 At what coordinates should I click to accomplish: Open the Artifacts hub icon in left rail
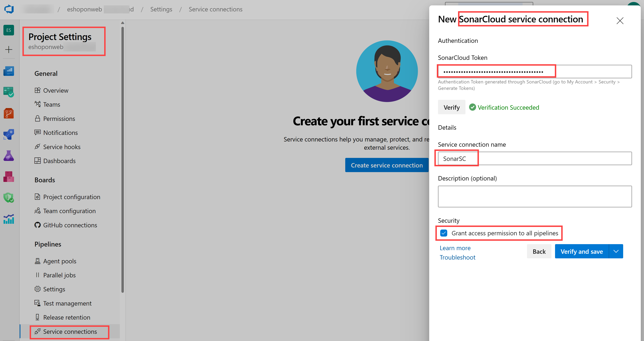9,177
